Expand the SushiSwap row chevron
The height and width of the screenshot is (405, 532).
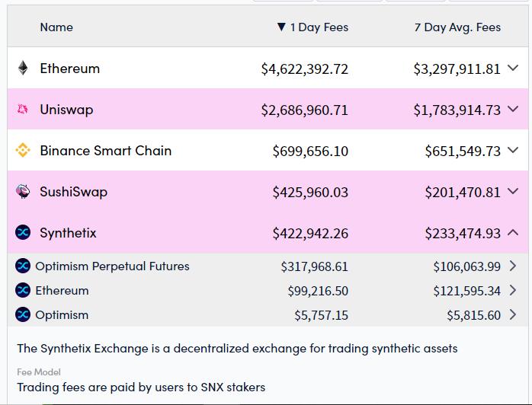pos(513,192)
